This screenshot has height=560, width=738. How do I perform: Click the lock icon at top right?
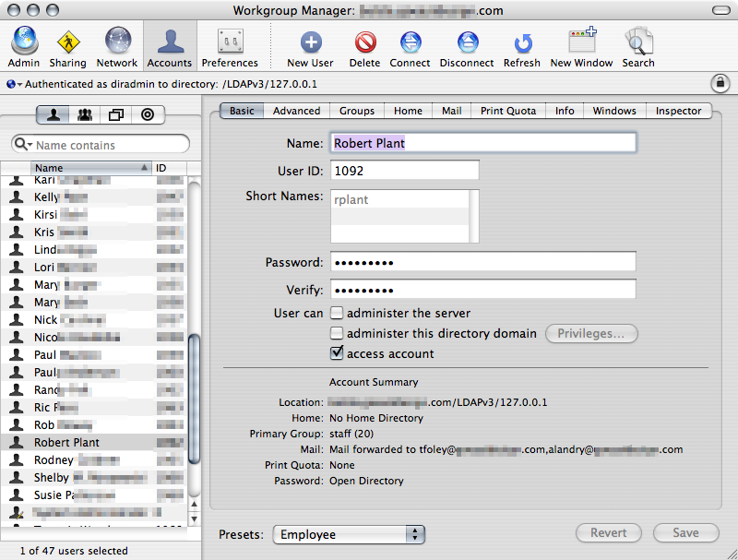720,83
